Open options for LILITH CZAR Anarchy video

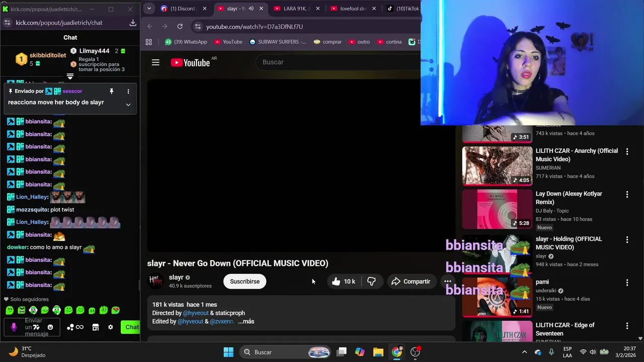coord(627,151)
